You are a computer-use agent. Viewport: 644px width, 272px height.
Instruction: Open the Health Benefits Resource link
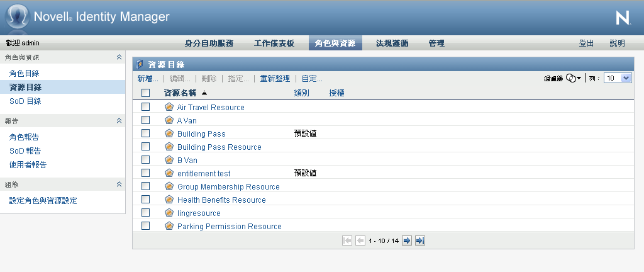click(x=221, y=200)
